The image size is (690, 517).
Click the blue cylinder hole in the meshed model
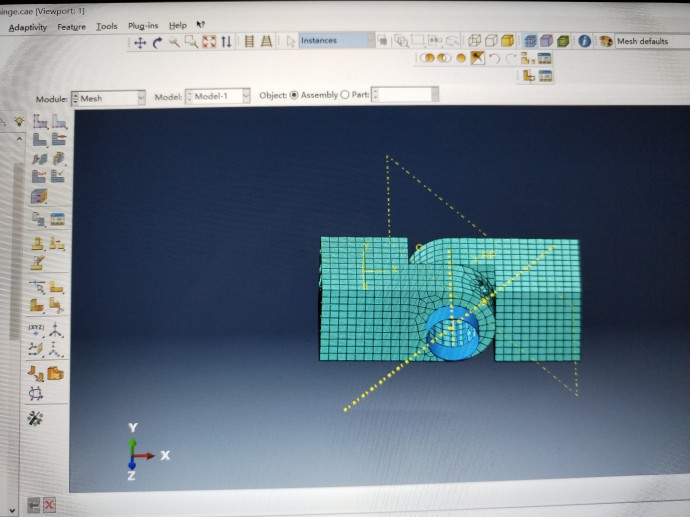[452, 335]
